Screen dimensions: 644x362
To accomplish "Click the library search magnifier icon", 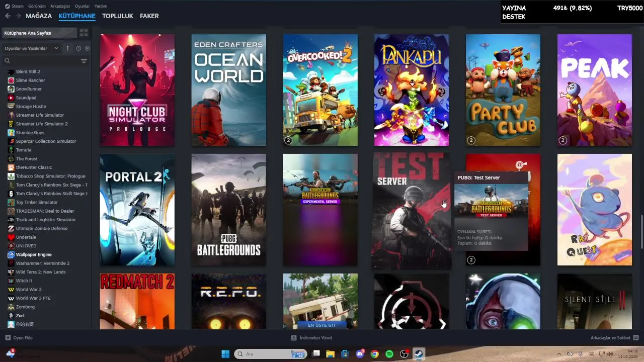I will click(7, 61).
